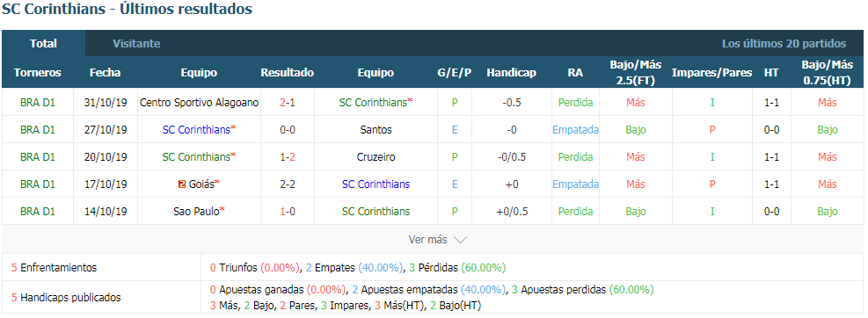Select the Total tab

pos(43,43)
